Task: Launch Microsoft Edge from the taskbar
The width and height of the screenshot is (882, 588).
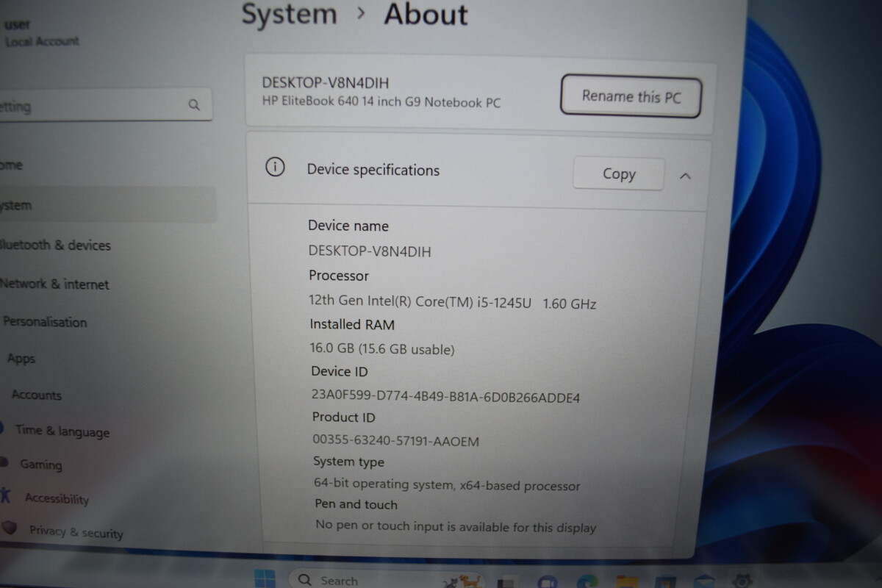Action: [587, 581]
